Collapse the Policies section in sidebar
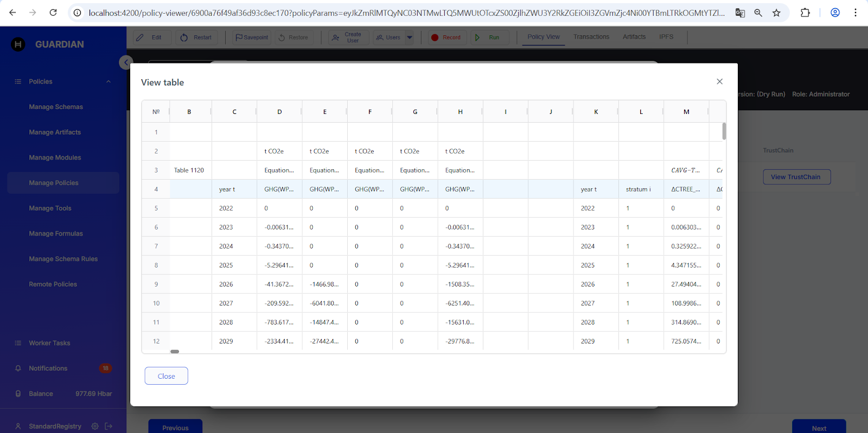868x433 pixels. (108, 81)
